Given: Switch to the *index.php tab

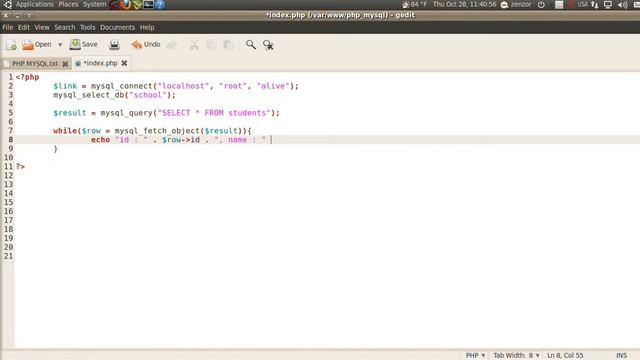Looking at the screenshot, I should 100,63.
